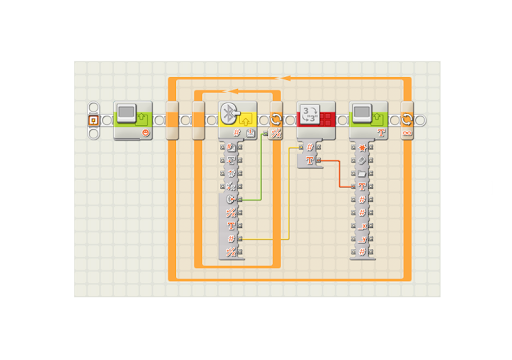
Task: Click the inner loop's end arrow icon
Action: click(x=276, y=119)
